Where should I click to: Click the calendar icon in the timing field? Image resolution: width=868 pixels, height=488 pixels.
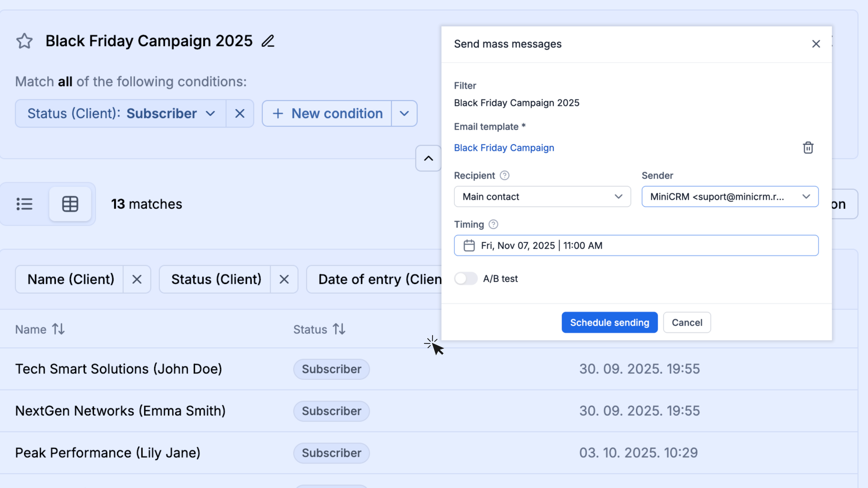coord(469,245)
